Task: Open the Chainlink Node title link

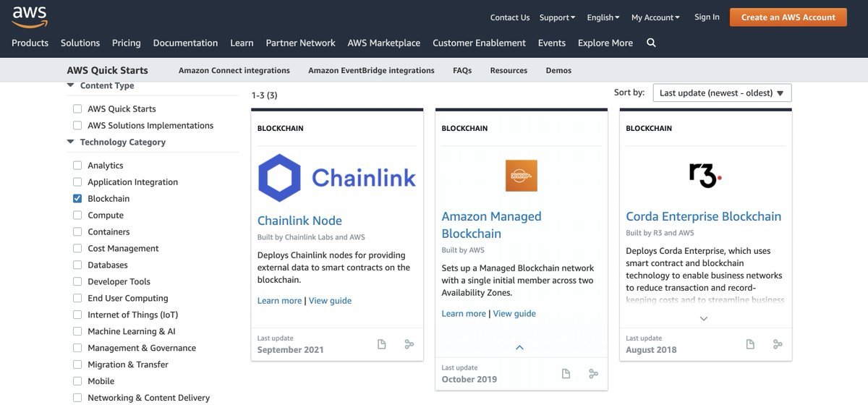Action: [299, 221]
